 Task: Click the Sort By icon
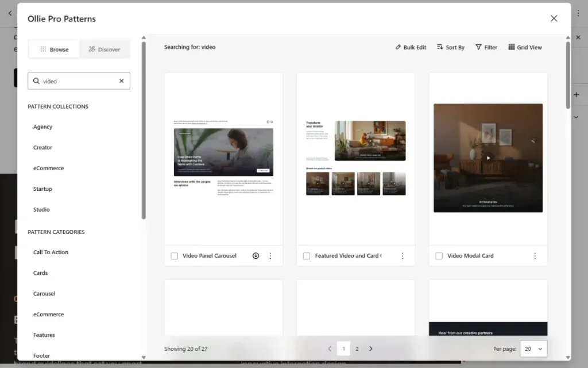click(x=440, y=47)
